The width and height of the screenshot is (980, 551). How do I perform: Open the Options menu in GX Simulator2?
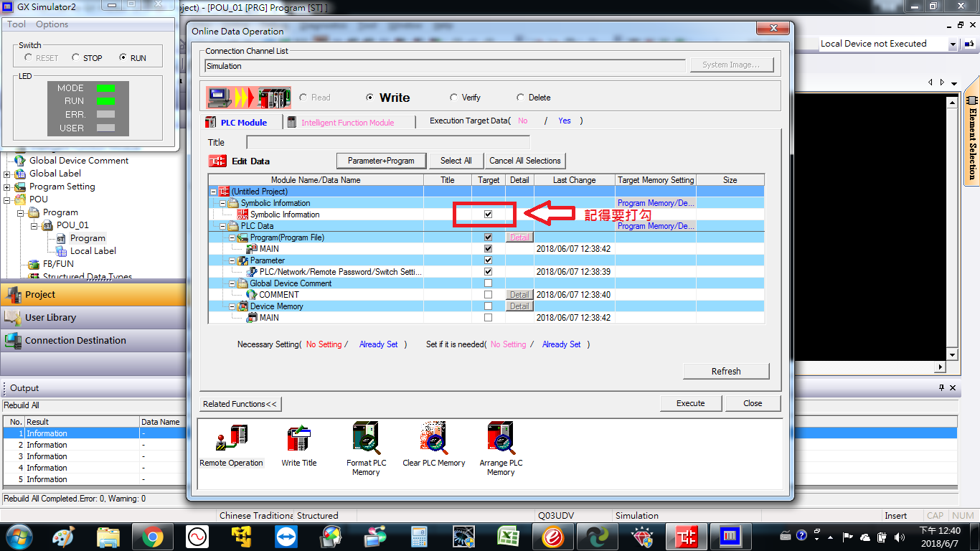click(x=52, y=24)
